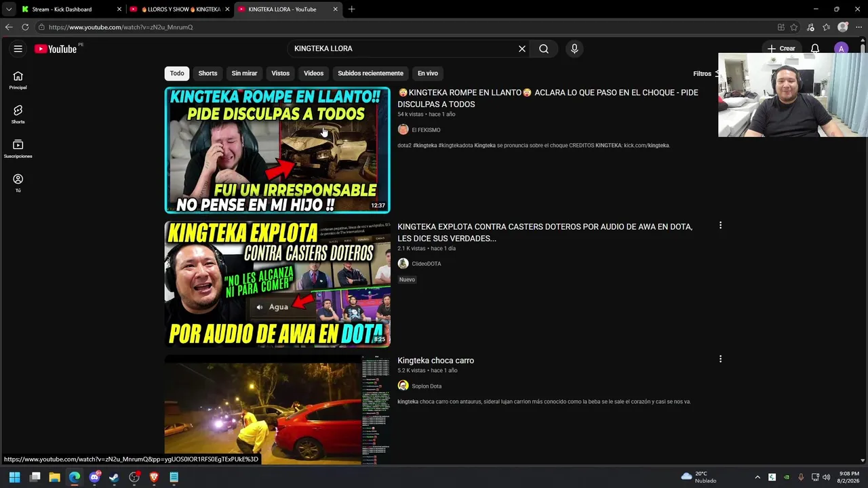The width and height of the screenshot is (868, 488).
Task: Clear the YouTube search query
Action: coord(522,49)
